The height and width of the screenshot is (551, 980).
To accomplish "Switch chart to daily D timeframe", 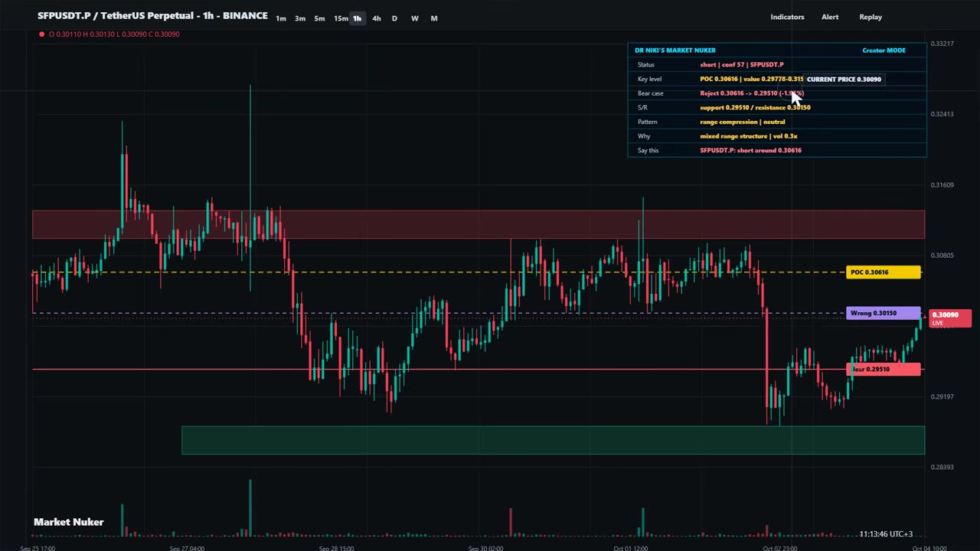I will (394, 18).
